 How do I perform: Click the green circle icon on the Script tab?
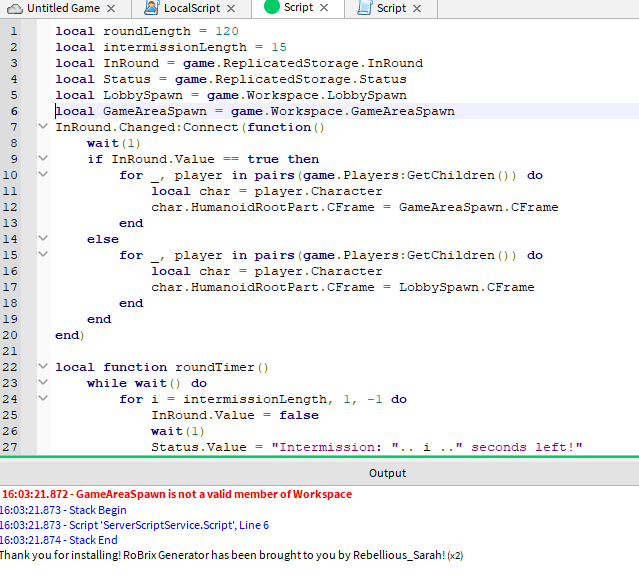[x=271, y=7]
